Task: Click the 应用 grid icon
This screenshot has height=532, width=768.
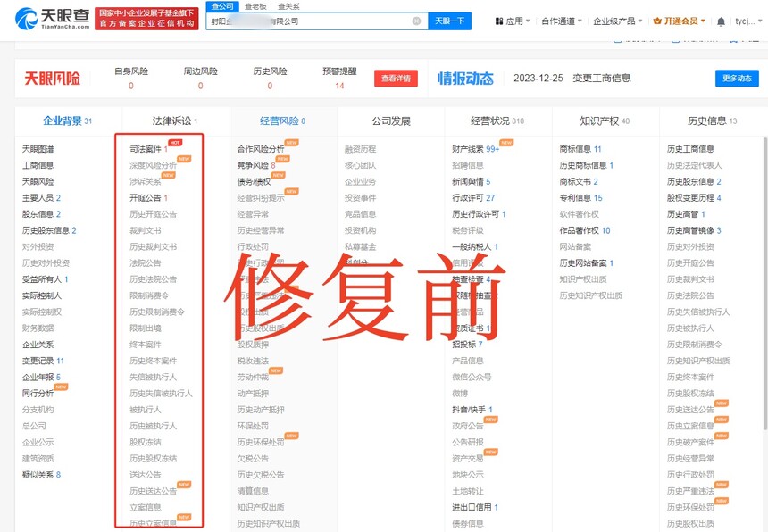Action: [499, 21]
